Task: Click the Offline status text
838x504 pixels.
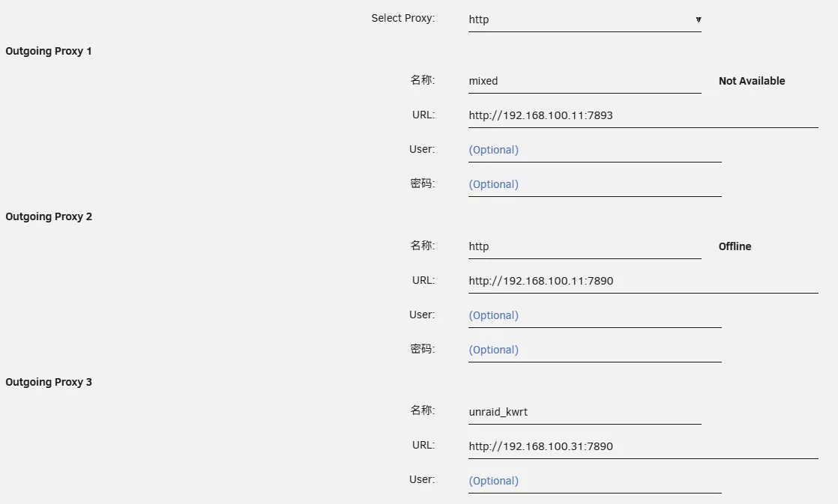Action: coord(735,246)
